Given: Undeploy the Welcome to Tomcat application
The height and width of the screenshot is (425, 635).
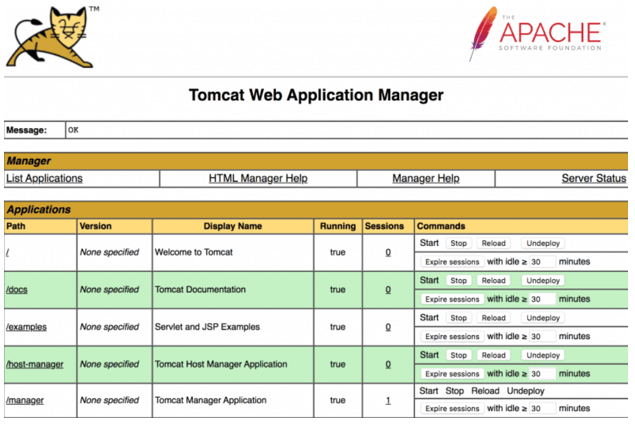Looking at the screenshot, I should point(543,243).
